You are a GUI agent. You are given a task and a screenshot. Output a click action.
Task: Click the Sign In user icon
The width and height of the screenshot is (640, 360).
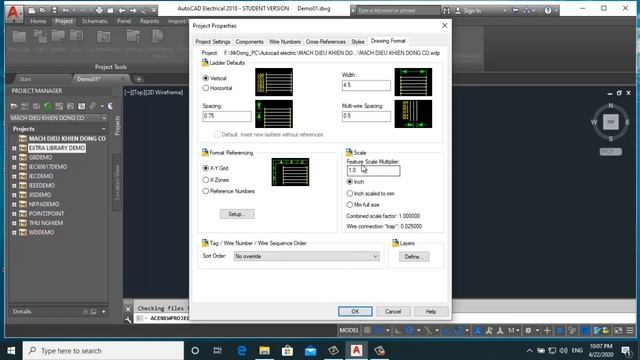tap(458, 11)
